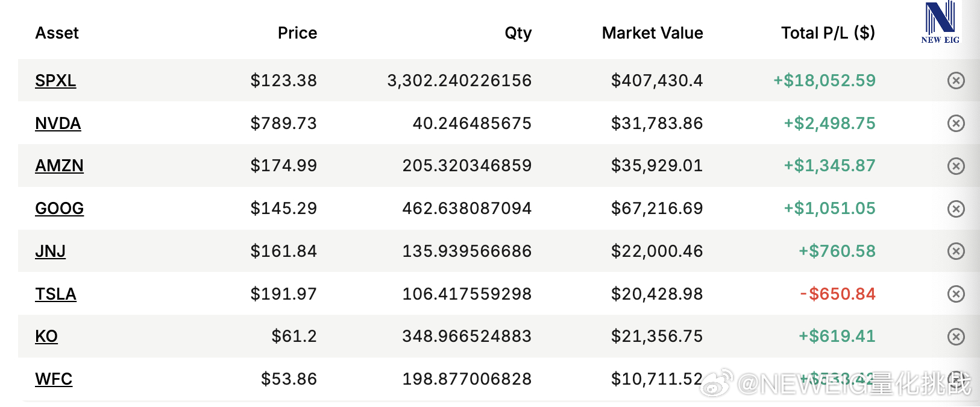Open the KO asset link
Screen dimensions: 980x407
(46, 336)
